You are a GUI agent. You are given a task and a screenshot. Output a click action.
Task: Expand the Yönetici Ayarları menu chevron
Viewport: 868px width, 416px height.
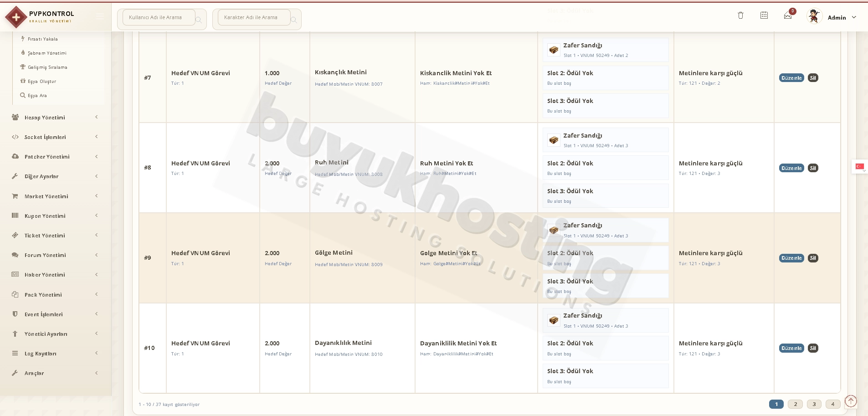pyautogui.click(x=97, y=334)
